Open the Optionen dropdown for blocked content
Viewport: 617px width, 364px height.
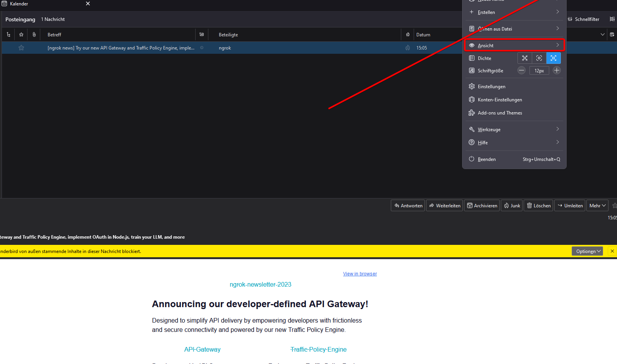coord(587,251)
